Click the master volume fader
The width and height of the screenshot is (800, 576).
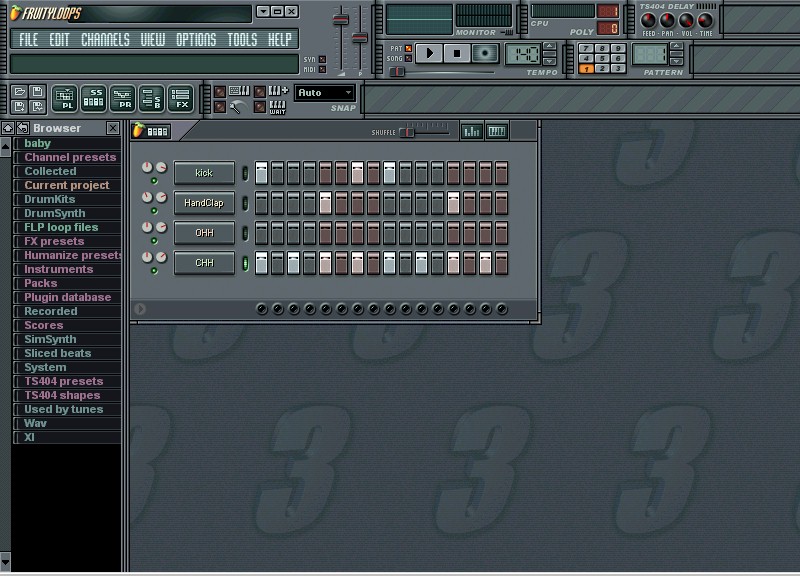pos(341,20)
